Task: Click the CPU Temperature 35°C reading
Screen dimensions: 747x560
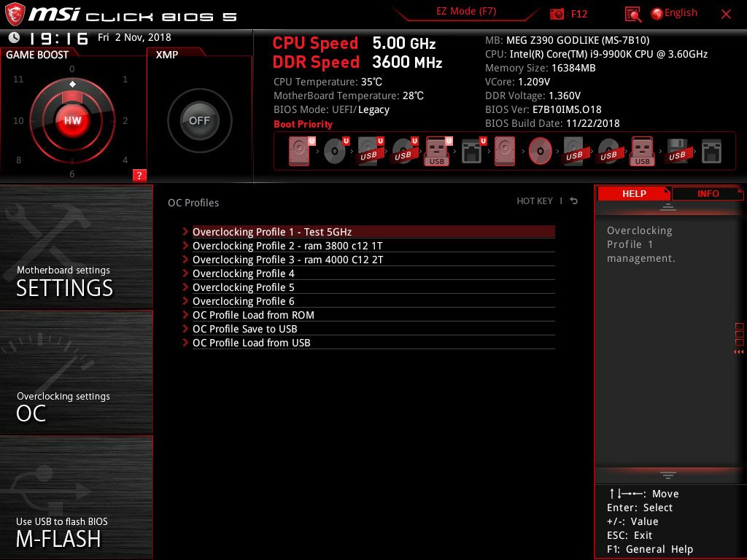Action: point(328,82)
